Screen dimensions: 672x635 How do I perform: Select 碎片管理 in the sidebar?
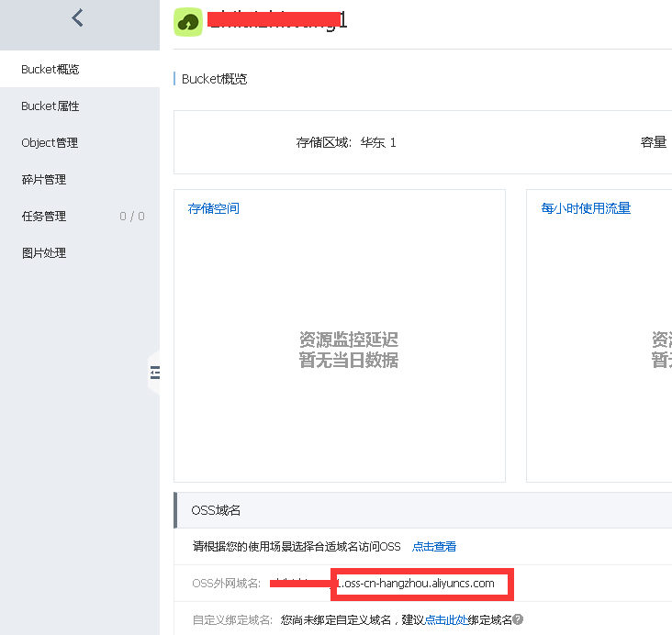click(x=80, y=180)
